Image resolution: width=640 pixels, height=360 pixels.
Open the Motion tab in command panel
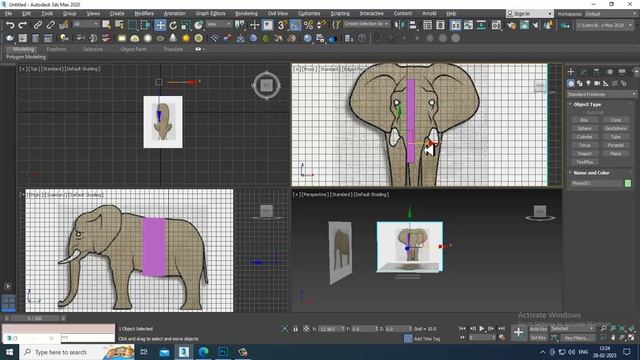(609, 72)
